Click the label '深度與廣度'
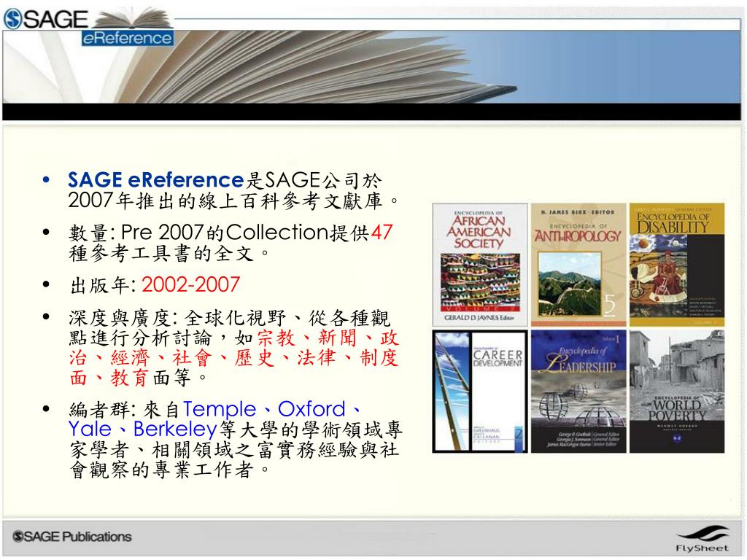 120,318
